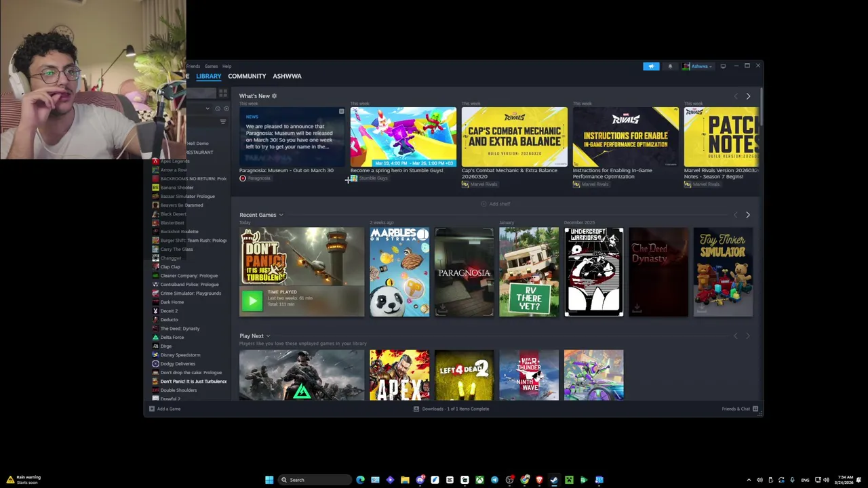Open Stumble Guys spring hero event card

403,138
